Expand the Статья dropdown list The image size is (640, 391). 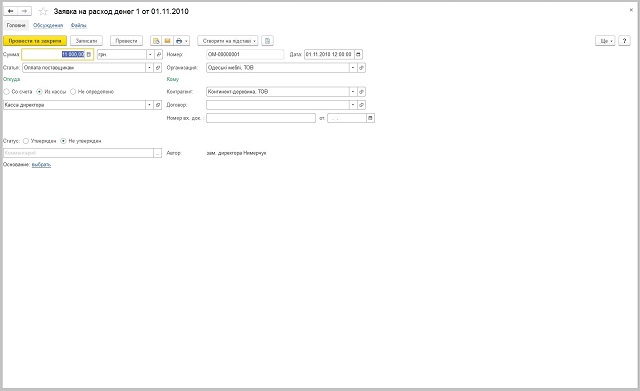coord(149,68)
